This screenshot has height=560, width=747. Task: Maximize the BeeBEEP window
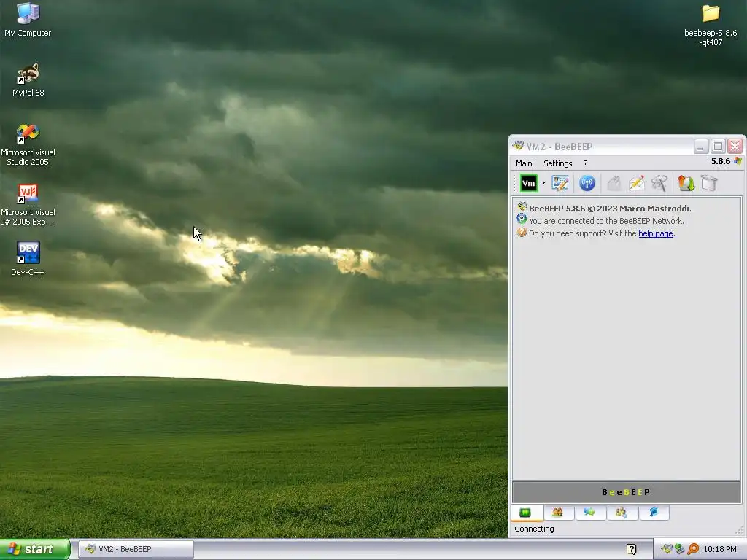(x=718, y=146)
